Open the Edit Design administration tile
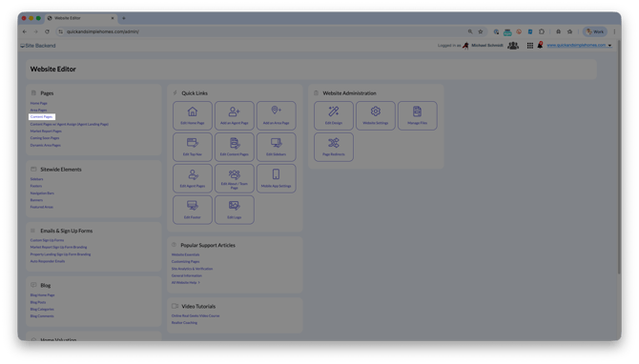The width and height of the screenshot is (639, 364). coord(334,115)
